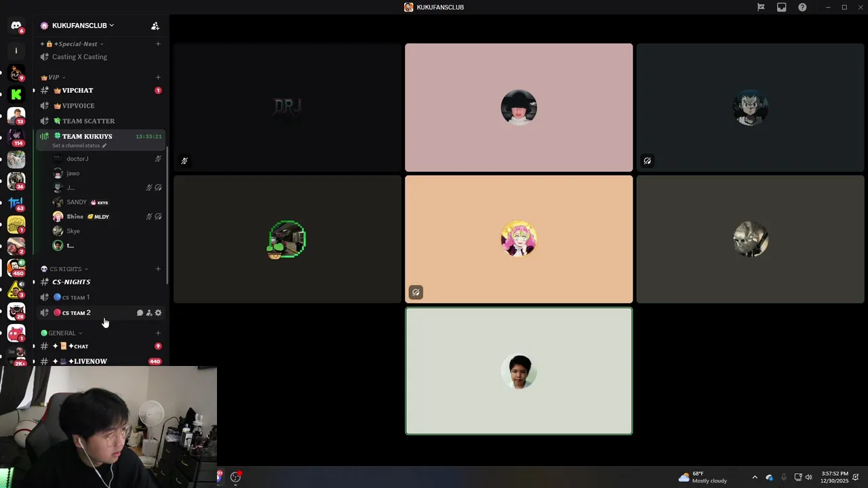The width and height of the screenshot is (868, 488).
Task: Open the CS-NIGHTS text channel
Action: (100, 282)
